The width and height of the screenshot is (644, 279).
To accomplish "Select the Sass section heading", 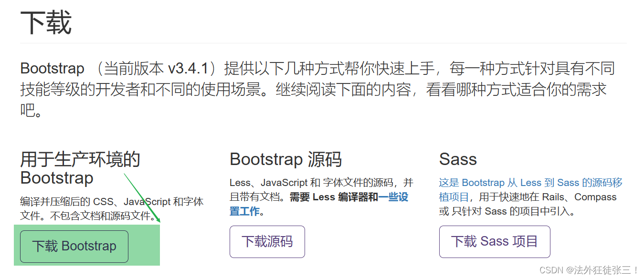I will pyautogui.click(x=458, y=159).
